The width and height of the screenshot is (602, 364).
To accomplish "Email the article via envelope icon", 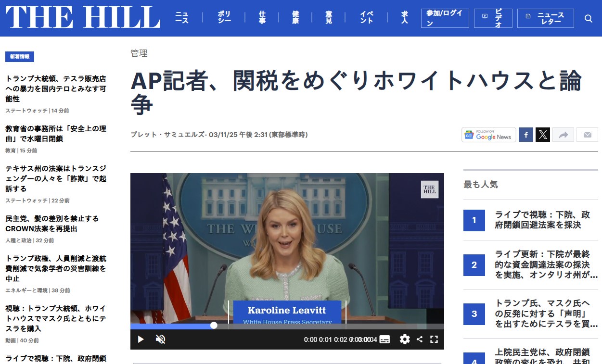I will [x=587, y=135].
